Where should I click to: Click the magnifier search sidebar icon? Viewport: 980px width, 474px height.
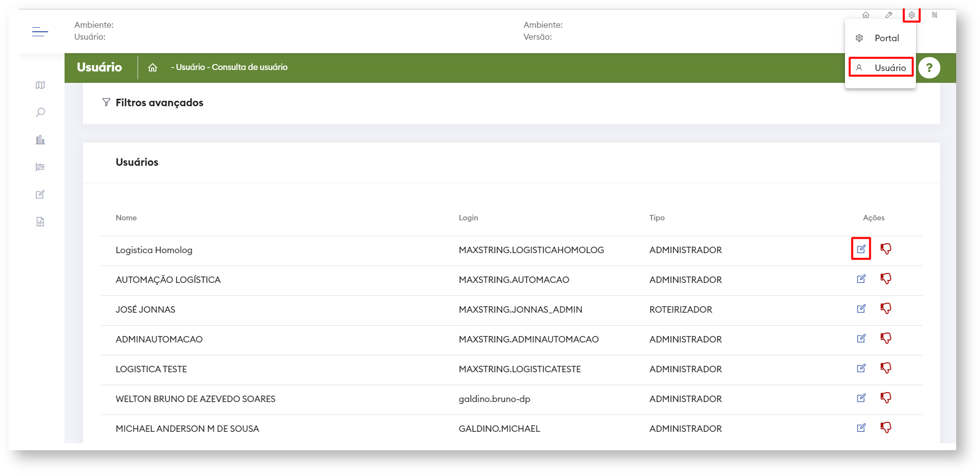pyautogui.click(x=40, y=112)
